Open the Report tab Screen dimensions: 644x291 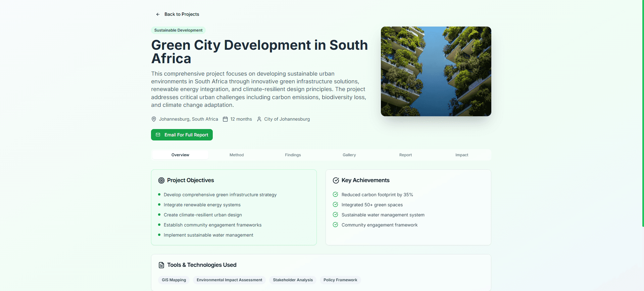pyautogui.click(x=405, y=155)
